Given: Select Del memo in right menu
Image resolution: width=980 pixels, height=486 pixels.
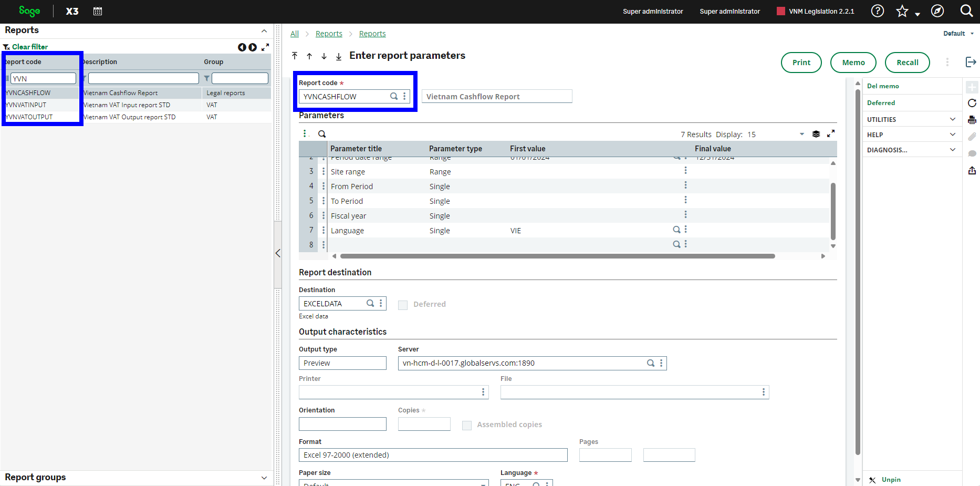Looking at the screenshot, I should [x=883, y=86].
